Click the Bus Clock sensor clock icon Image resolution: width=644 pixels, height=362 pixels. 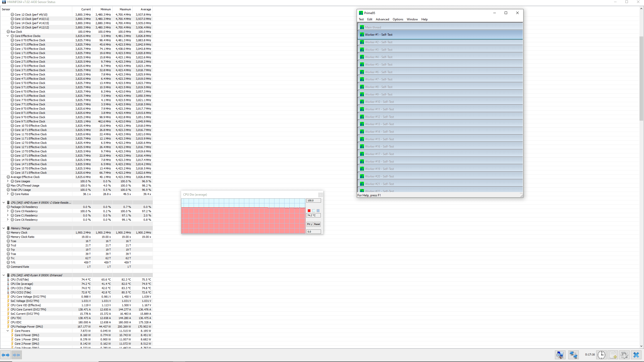(x=8, y=32)
